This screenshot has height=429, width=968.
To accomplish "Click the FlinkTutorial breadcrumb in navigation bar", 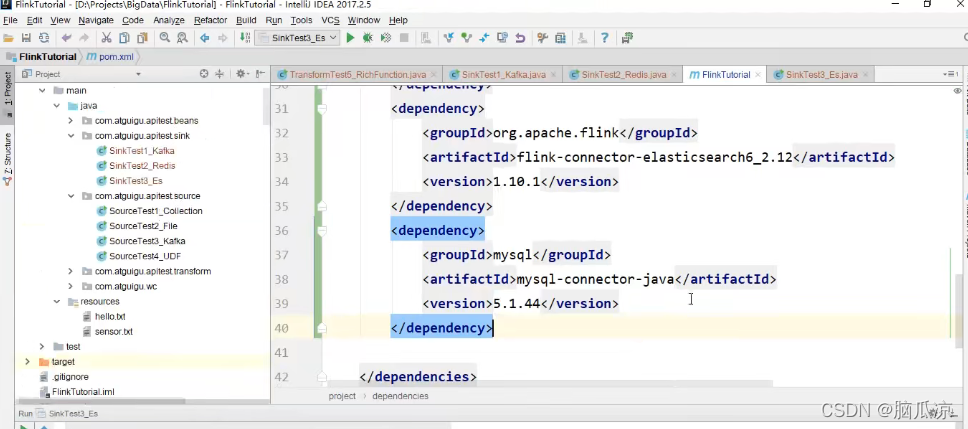I will pos(41,57).
